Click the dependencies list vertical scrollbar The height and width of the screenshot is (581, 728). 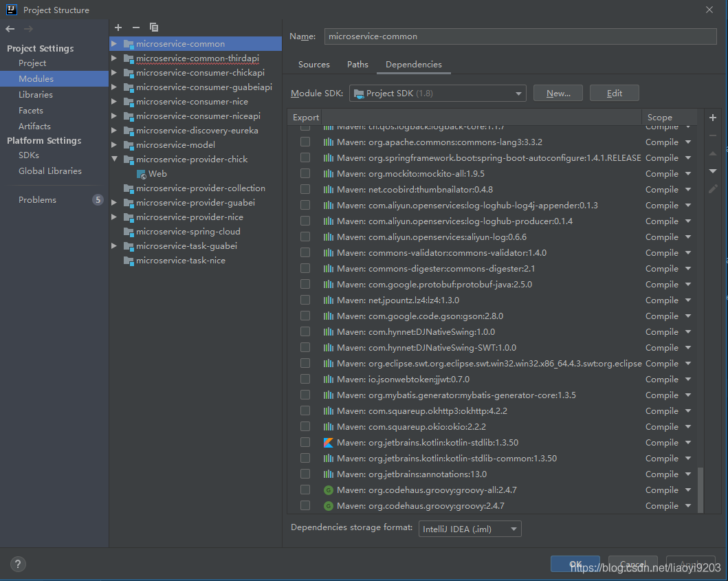pos(700,490)
